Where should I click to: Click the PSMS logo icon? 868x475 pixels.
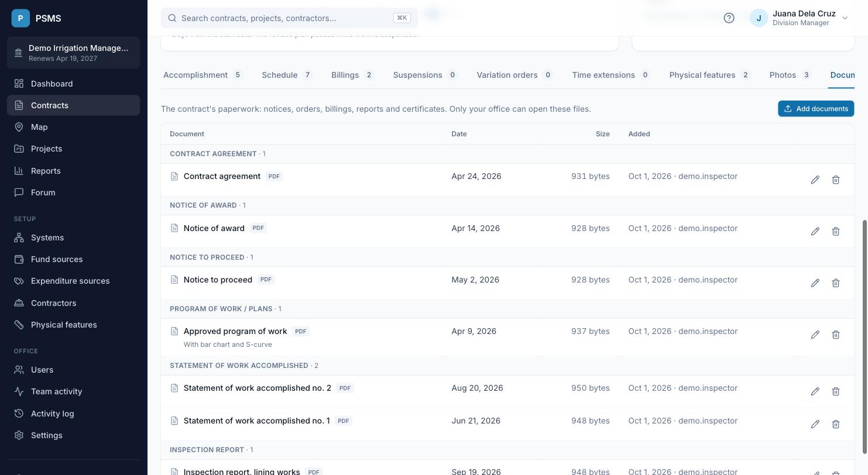[20, 18]
